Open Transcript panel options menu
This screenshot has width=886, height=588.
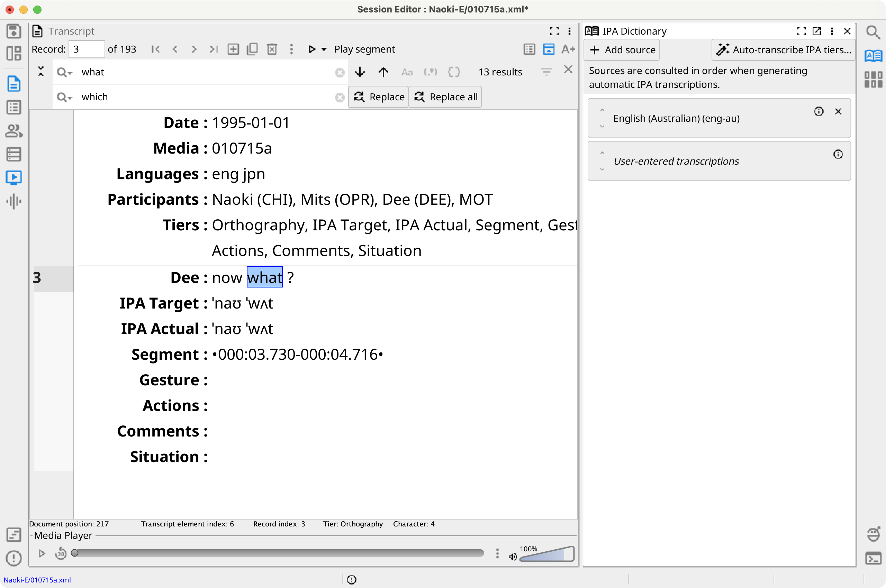(x=570, y=31)
